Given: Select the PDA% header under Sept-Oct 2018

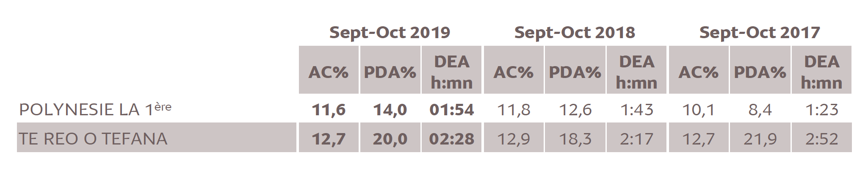Looking at the screenshot, I should coord(575,72).
